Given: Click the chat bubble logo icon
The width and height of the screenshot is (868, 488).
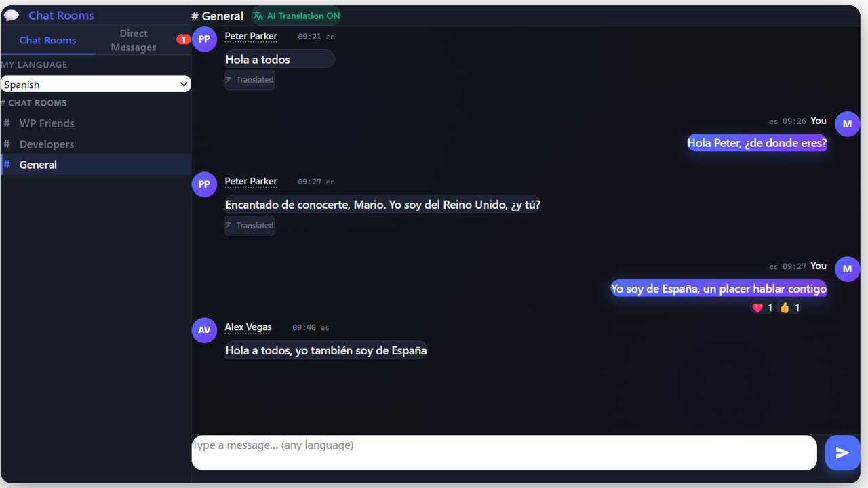Looking at the screenshot, I should (x=12, y=16).
